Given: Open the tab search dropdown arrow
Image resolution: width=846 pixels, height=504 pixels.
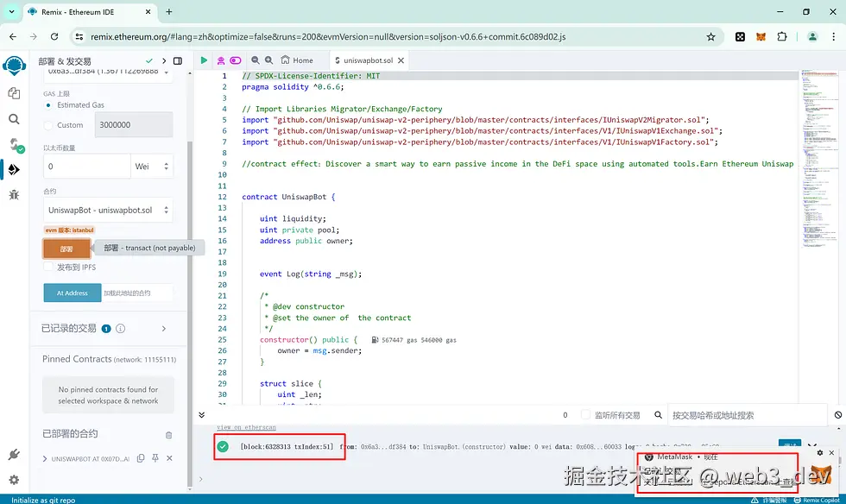Looking at the screenshot, I should coord(11,11).
